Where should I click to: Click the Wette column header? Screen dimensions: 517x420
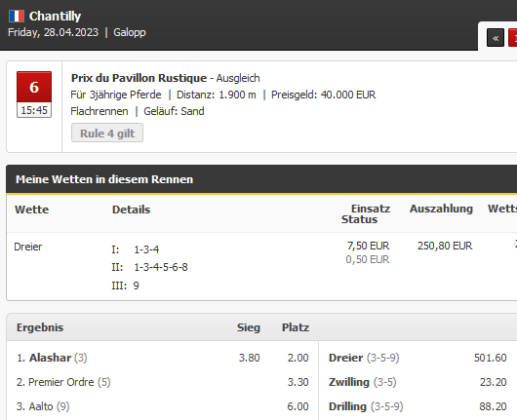[31, 210]
